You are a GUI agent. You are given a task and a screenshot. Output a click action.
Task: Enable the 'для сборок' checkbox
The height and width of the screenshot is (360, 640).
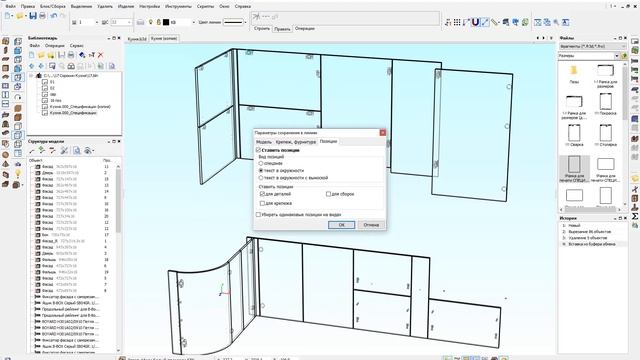[328, 194]
